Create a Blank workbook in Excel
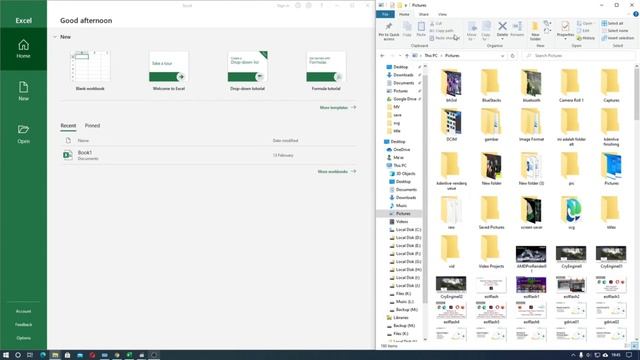Screen dimensions: 640x360 [90, 70]
